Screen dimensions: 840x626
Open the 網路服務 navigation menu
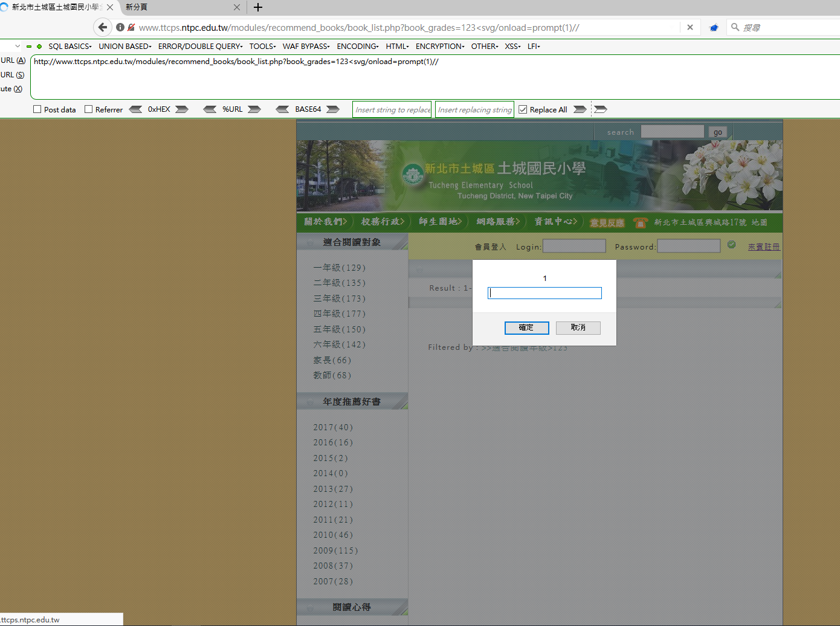point(498,222)
